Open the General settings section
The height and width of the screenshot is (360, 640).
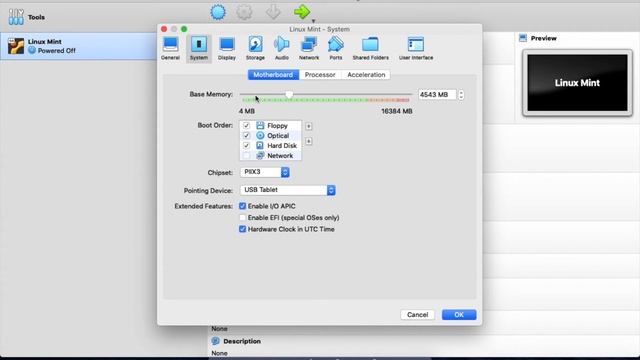(x=170, y=48)
